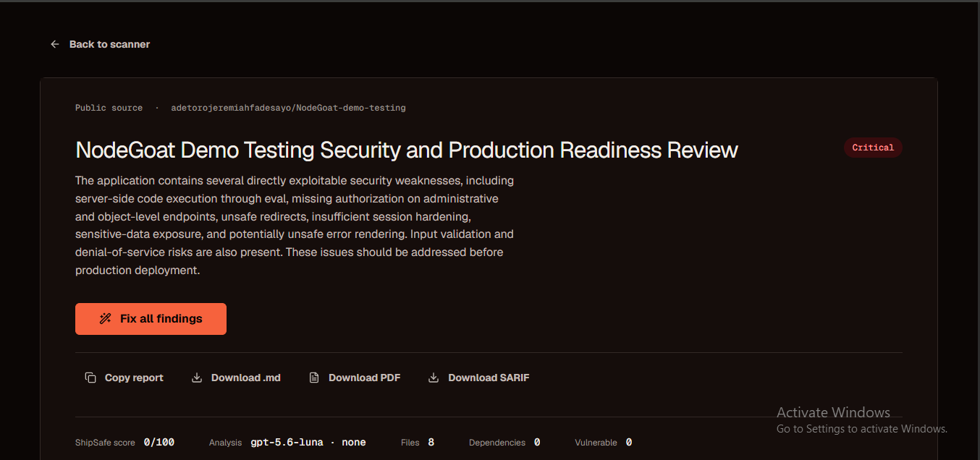Click the ShipSafe score value '0/100'
This screenshot has height=460, width=980.
pos(159,442)
